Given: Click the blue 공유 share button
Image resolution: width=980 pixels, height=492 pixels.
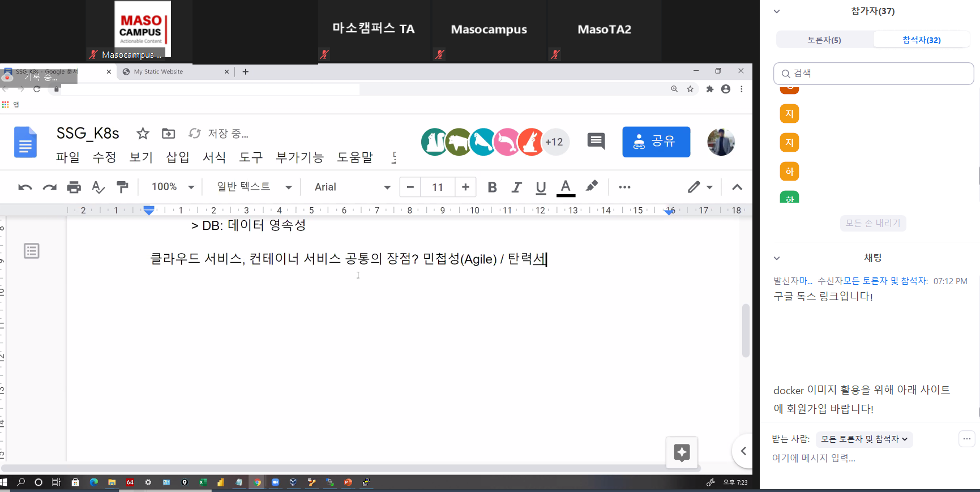Looking at the screenshot, I should (656, 142).
